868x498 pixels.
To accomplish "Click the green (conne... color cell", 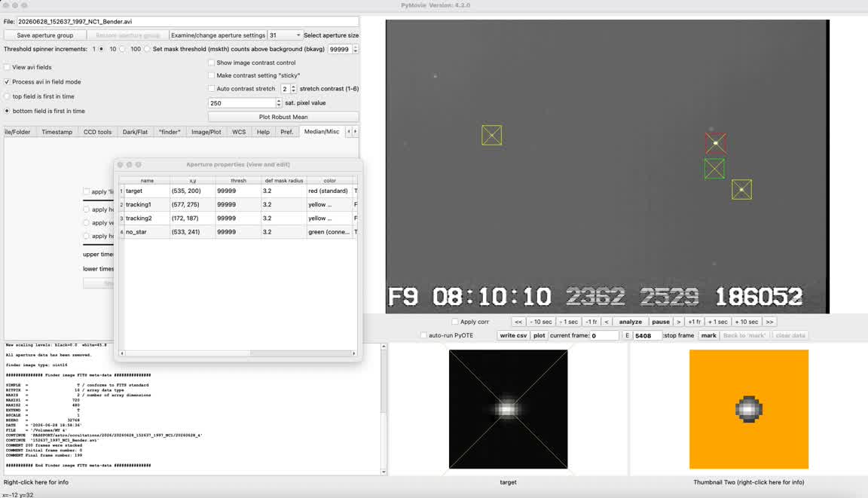I will [x=329, y=232].
